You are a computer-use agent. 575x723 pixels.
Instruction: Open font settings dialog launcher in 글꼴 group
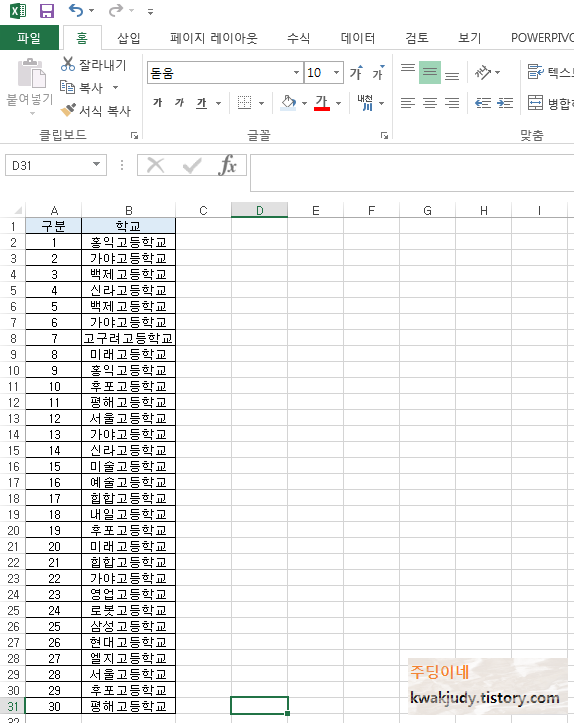click(x=384, y=135)
